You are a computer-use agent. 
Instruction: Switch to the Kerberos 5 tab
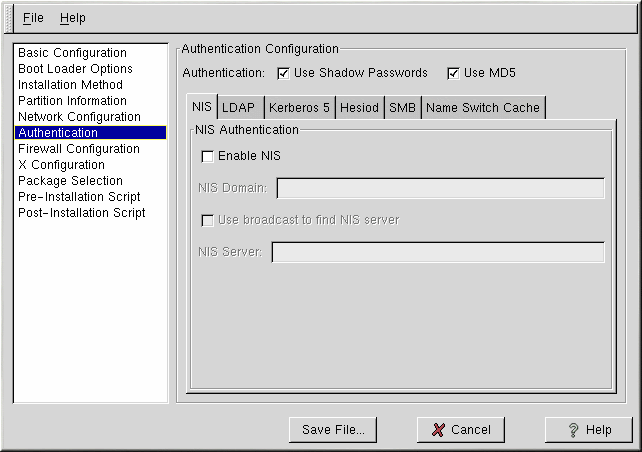(299, 108)
